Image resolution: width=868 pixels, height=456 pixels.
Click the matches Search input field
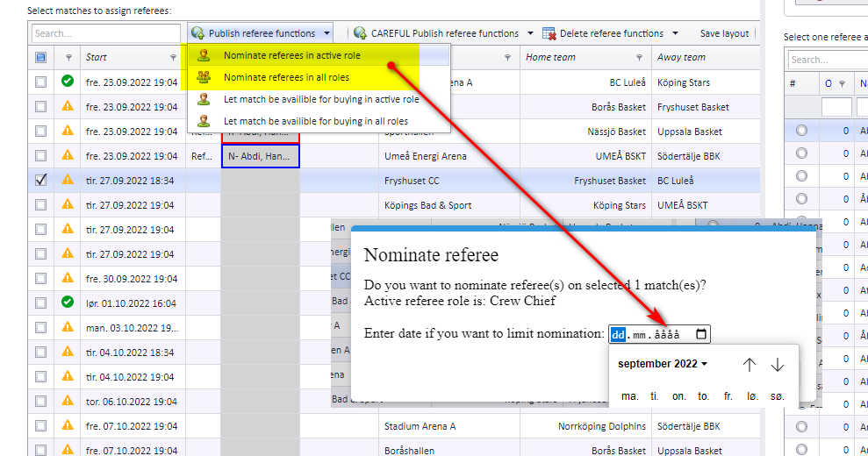pyautogui.click(x=105, y=33)
